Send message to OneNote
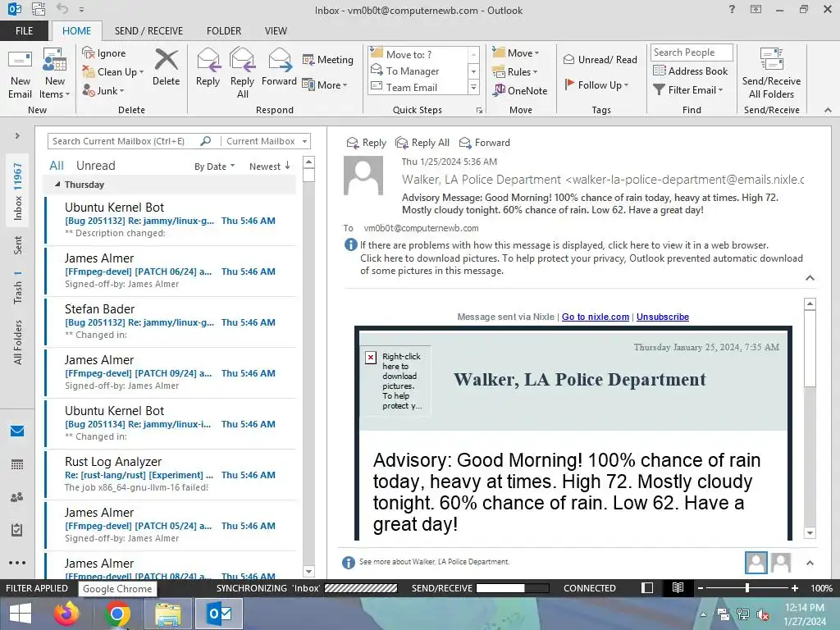The width and height of the screenshot is (840, 630). pyautogui.click(x=520, y=90)
